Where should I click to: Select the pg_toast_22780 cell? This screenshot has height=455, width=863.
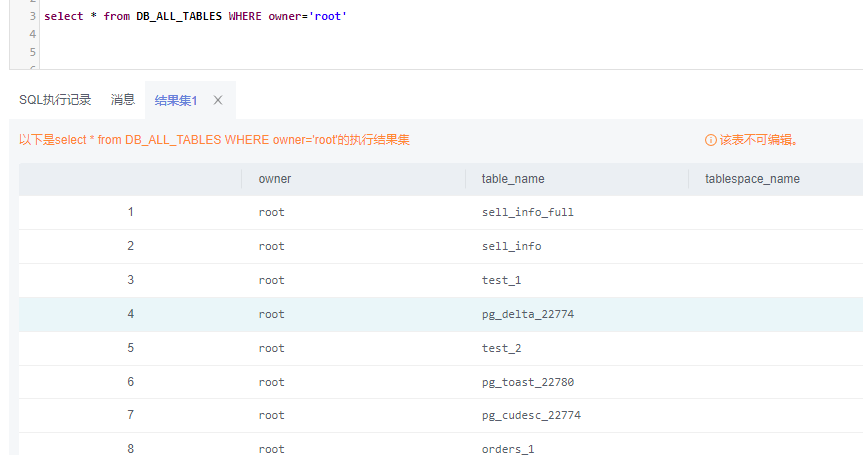pos(528,382)
